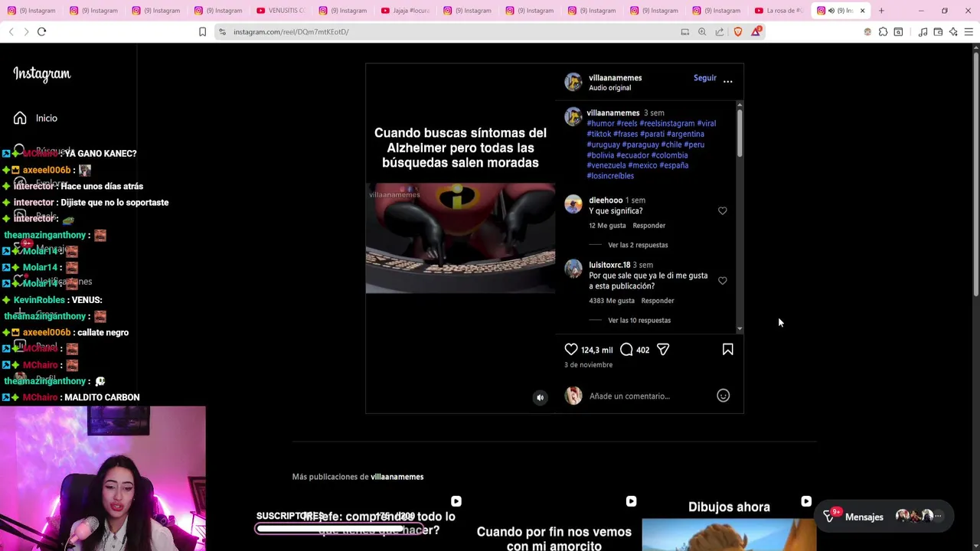This screenshot has height=551, width=980.
Task: Open villaanamemes link in Más publicaciones
Action: pos(397,477)
